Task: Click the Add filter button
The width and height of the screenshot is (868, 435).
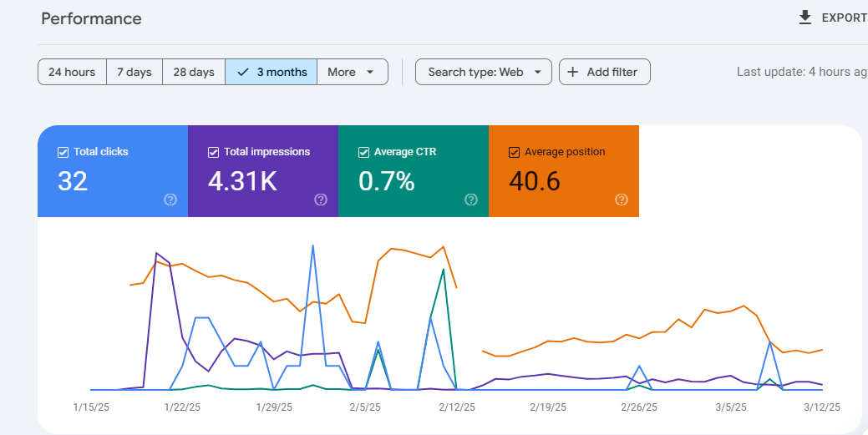Action: [x=605, y=72]
